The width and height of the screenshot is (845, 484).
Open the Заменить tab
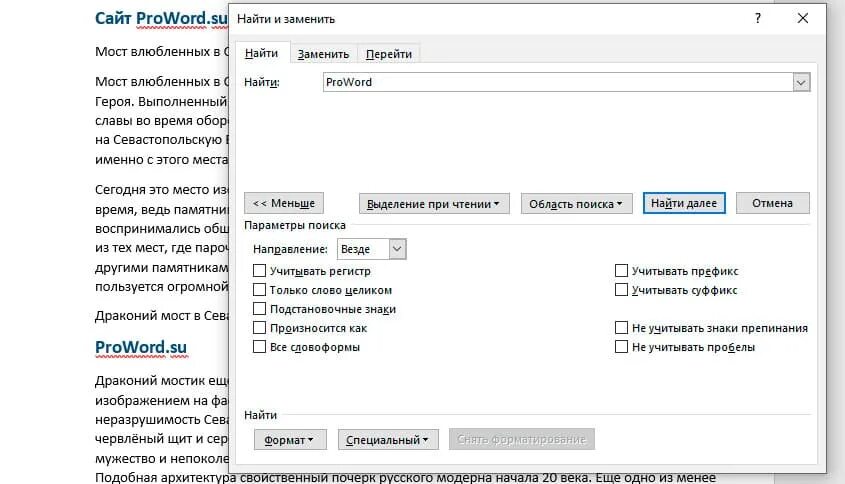tap(323, 54)
